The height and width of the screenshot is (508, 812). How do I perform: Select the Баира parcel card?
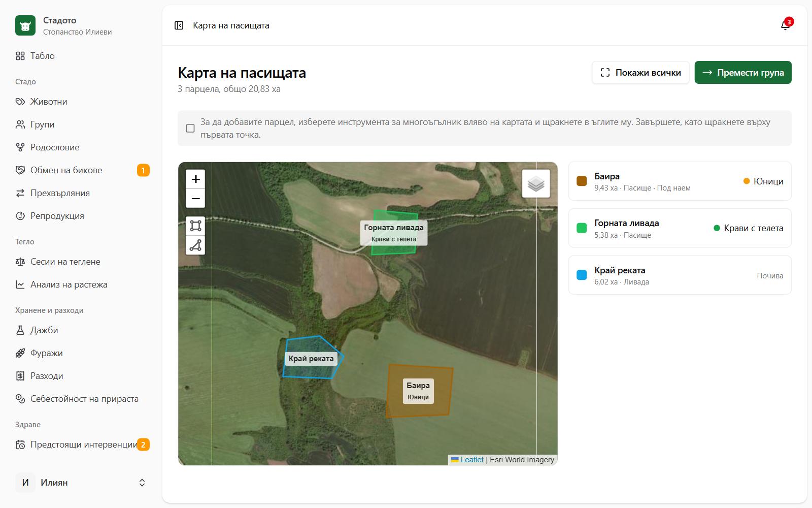tap(680, 181)
